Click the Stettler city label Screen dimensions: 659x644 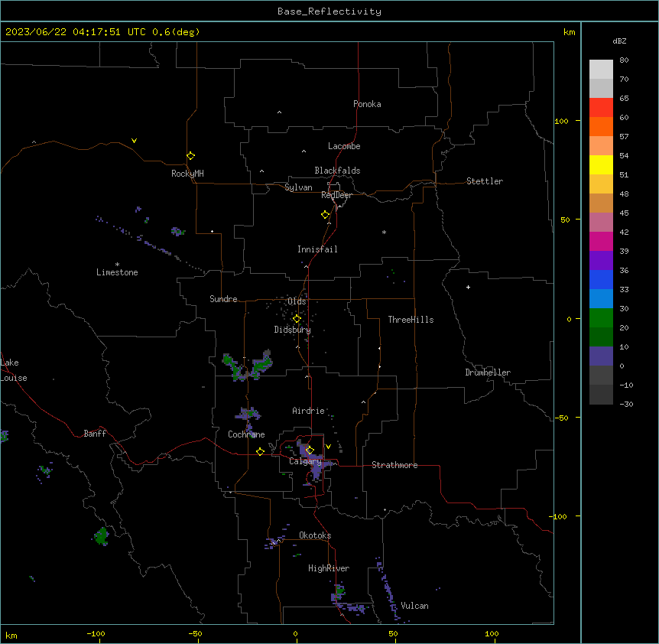484,181
